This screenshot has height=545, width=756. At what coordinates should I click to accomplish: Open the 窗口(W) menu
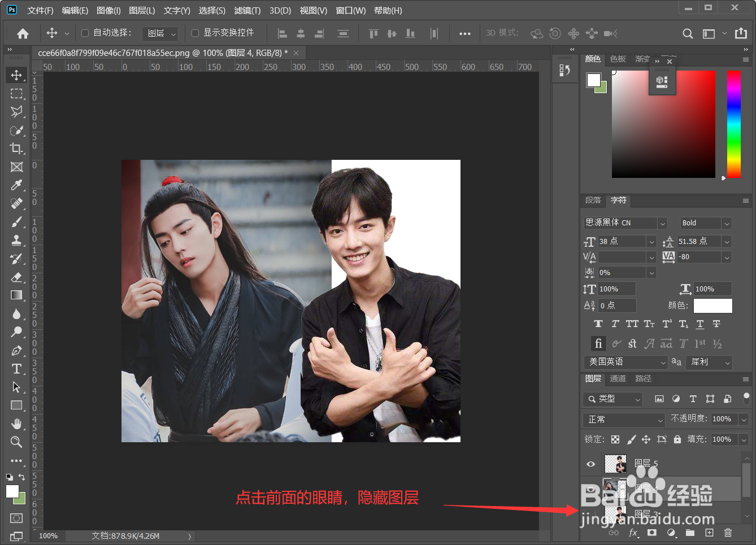[350, 11]
